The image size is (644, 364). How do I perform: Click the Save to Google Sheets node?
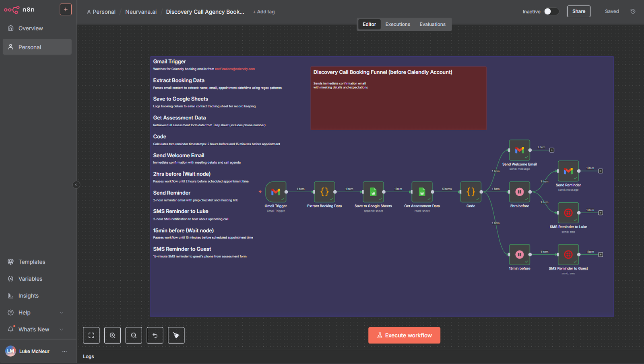pos(373,192)
